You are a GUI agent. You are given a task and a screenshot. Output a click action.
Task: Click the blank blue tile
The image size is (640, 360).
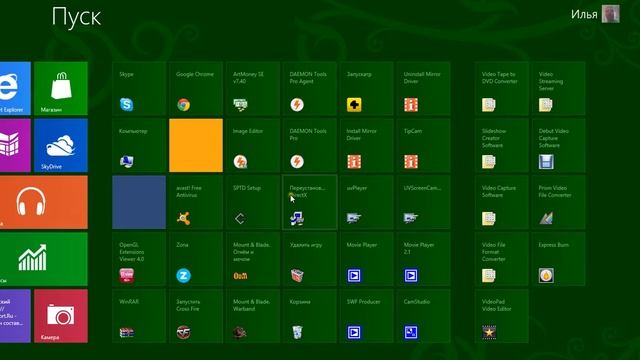tap(139, 202)
